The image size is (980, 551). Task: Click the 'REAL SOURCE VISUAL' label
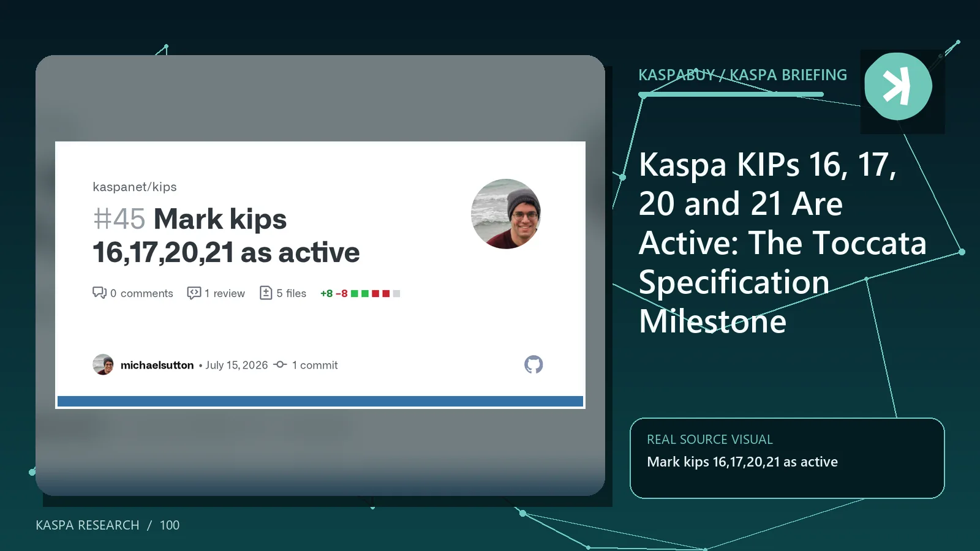(x=710, y=440)
